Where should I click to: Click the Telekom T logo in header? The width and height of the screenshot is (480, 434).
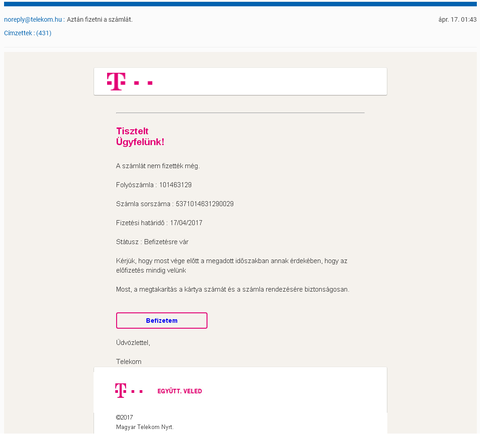[130, 81]
